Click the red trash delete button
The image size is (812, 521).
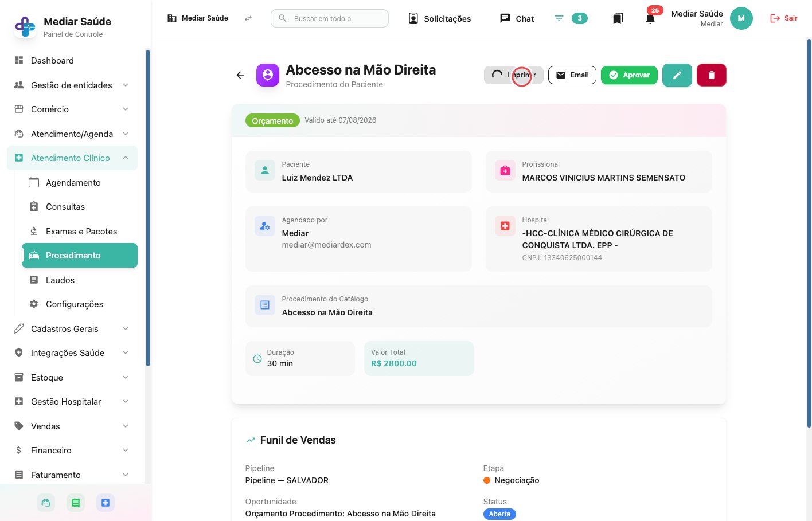pos(712,75)
